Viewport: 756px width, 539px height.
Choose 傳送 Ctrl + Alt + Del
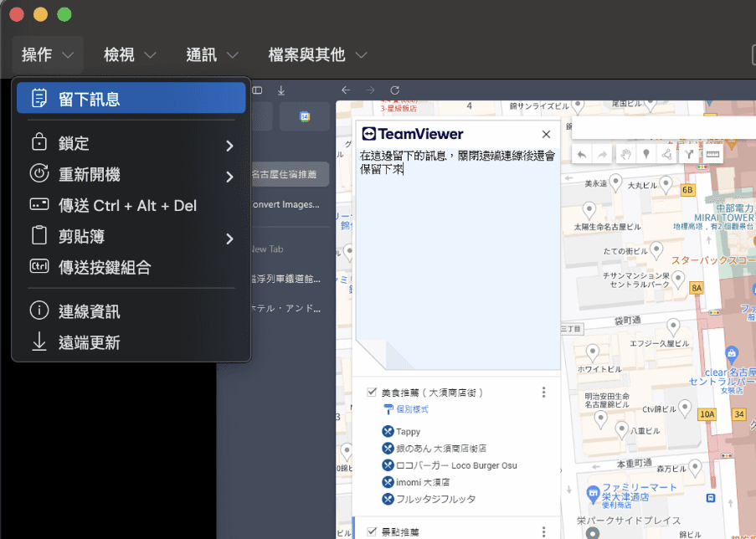pyautogui.click(x=131, y=205)
